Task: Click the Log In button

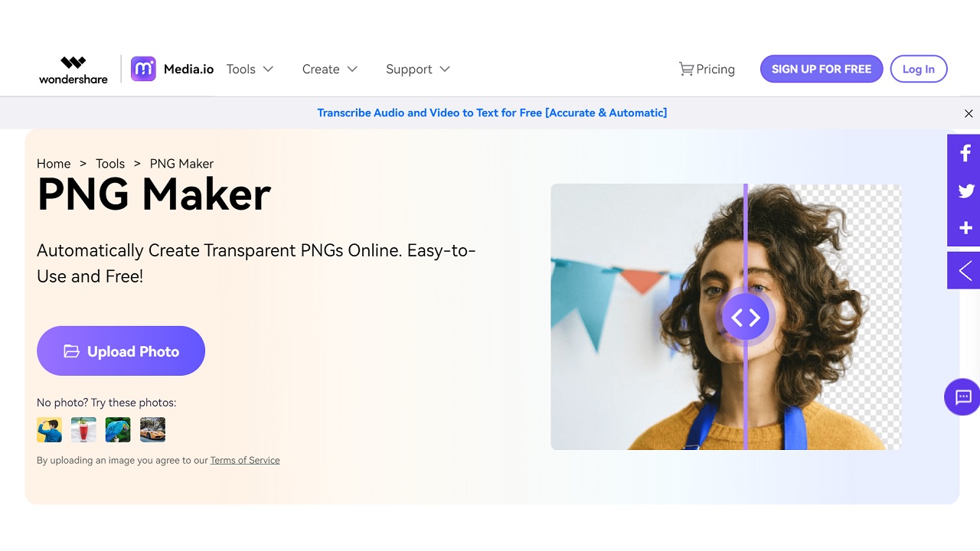Action: (919, 69)
